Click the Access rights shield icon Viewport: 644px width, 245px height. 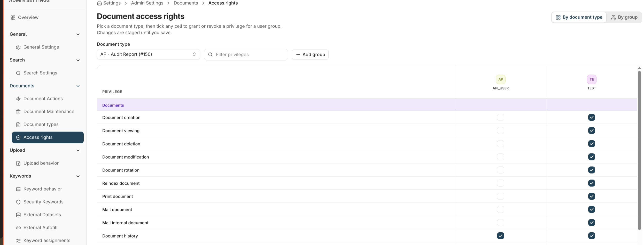[18, 137]
